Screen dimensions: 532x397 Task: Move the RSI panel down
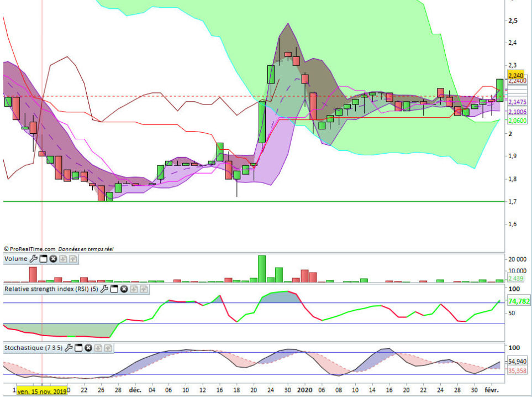(134, 289)
